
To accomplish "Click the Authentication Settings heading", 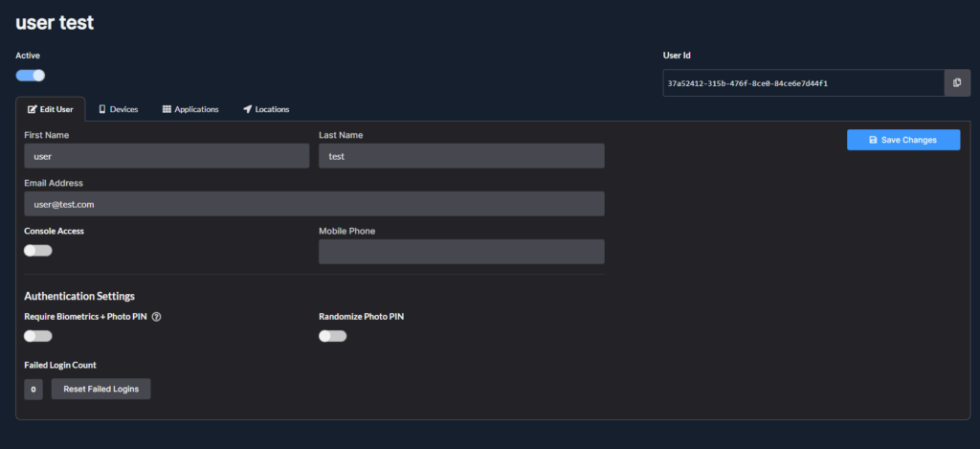I will pos(79,296).
